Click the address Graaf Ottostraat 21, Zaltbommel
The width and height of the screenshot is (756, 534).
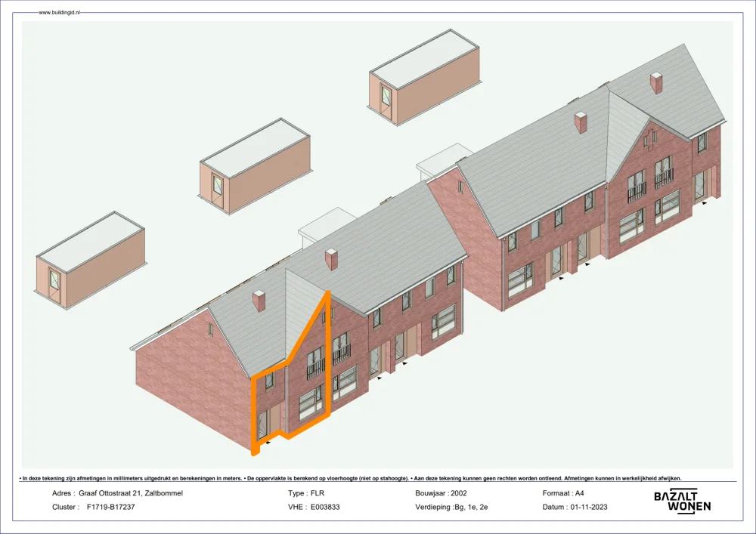click(x=130, y=493)
